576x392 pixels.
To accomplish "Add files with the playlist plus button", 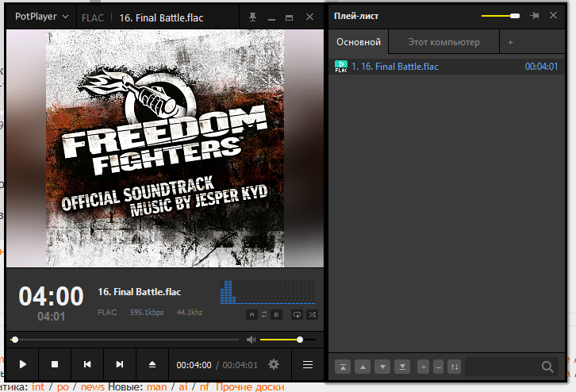I will pos(423,367).
